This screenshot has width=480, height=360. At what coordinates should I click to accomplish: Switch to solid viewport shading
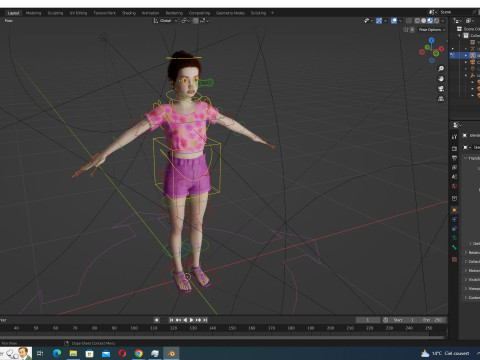pos(424,21)
